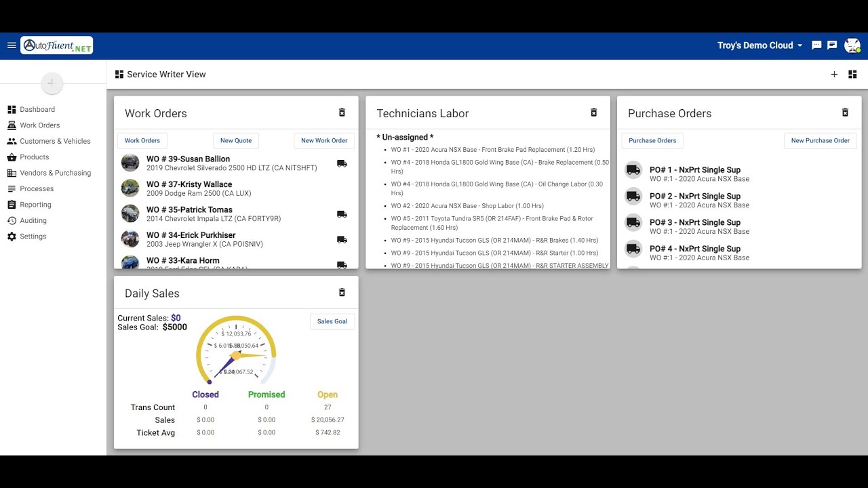The width and height of the screenshot is (868, 488).
Task: Click the Service Writer View title icon
Action: (x=119, y=75)
